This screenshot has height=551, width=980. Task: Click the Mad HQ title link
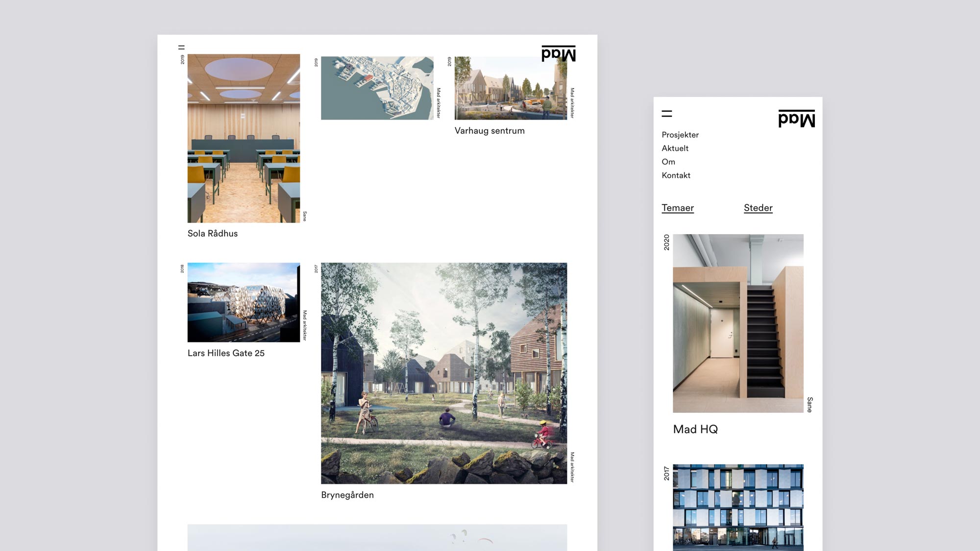tap(695, 430)
